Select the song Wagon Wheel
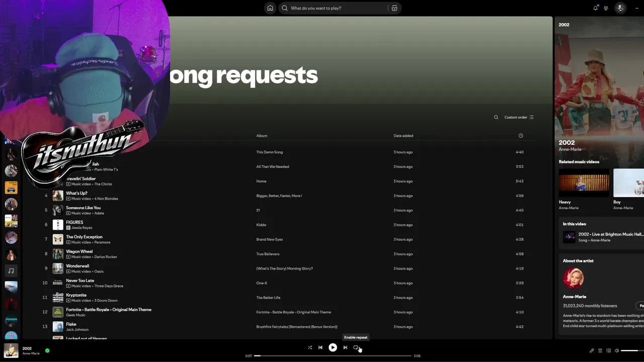 click(79, 251)
